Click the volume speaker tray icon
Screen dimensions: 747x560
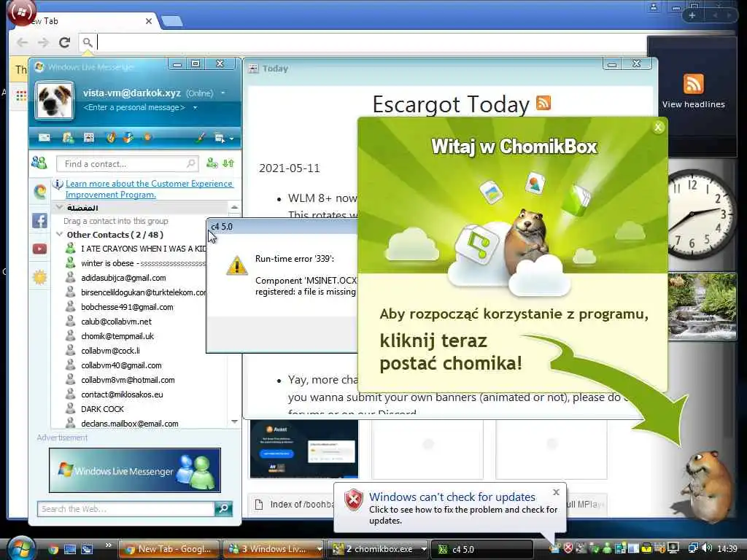point(707,548)
